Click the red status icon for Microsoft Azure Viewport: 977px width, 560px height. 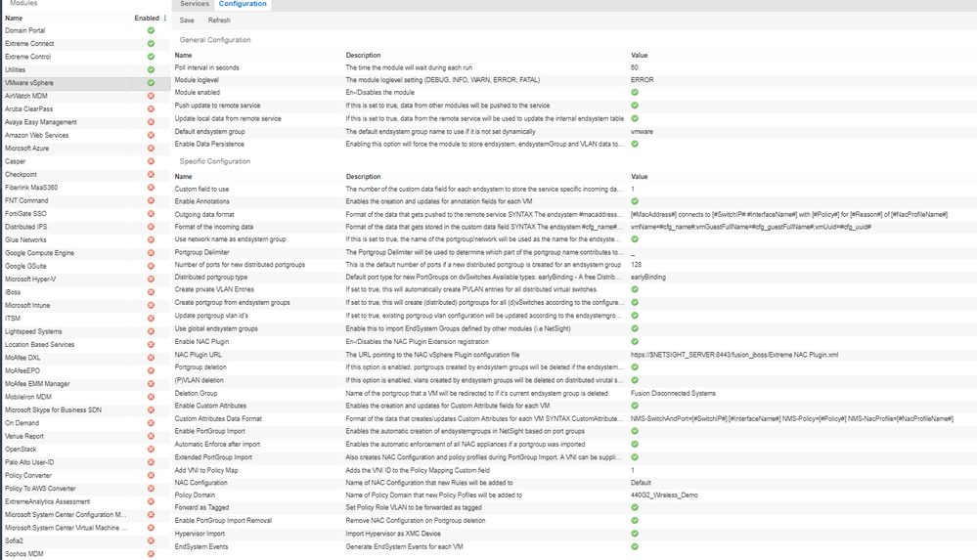coord(151,149)
